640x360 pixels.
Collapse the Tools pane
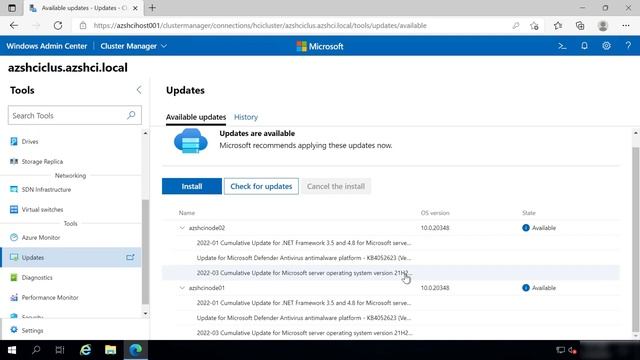(x=139, y=90)
